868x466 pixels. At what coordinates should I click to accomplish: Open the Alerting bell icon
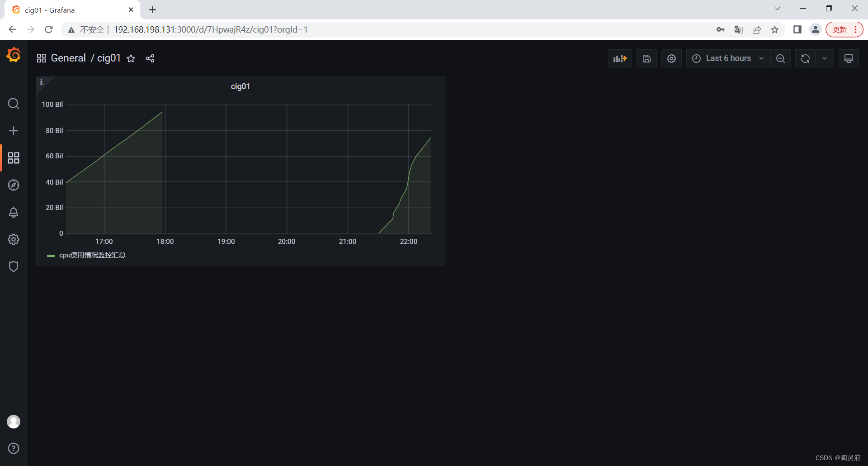tap(14, 212)
